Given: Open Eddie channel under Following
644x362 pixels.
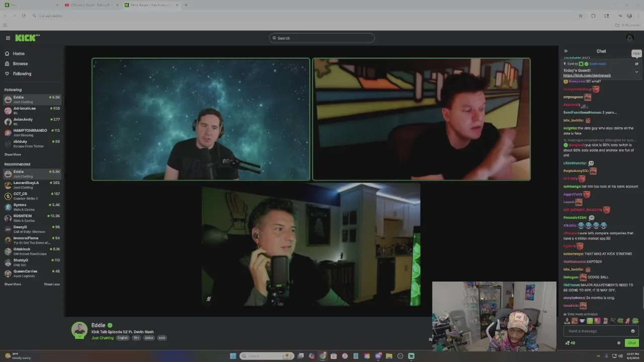Looking at the screenshot, I should (x=32, y=100).
